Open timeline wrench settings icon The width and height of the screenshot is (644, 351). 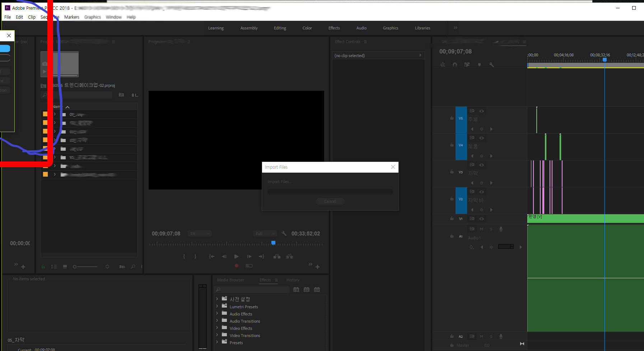click(491, 65)
